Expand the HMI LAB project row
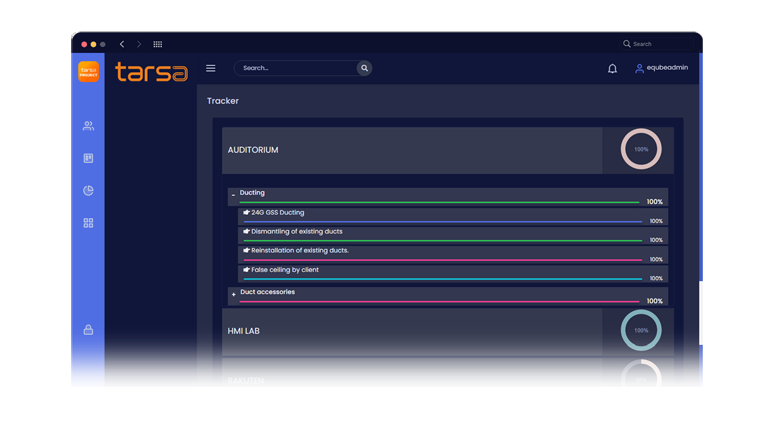This screenshot has width=768, height=432. pyautogui.click(x=412, y=331)
